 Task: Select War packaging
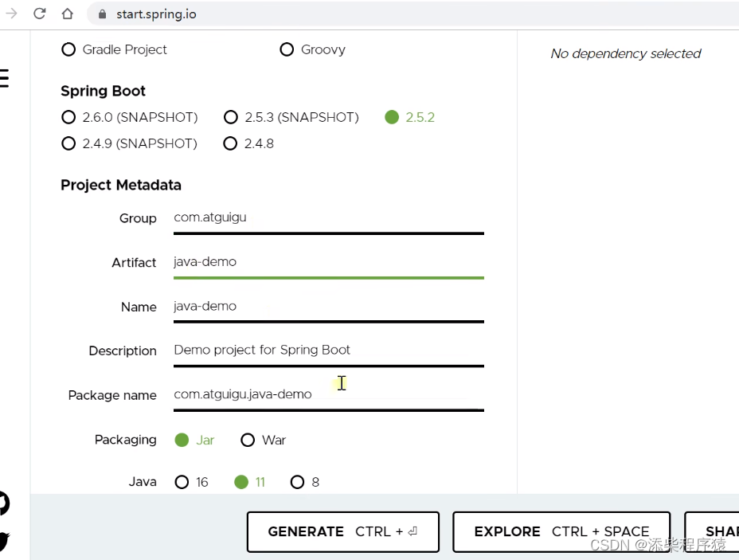[263, 441]
